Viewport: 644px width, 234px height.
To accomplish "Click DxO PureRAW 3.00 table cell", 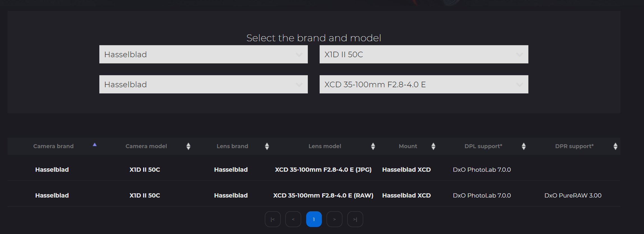I will tap(573, 195).
